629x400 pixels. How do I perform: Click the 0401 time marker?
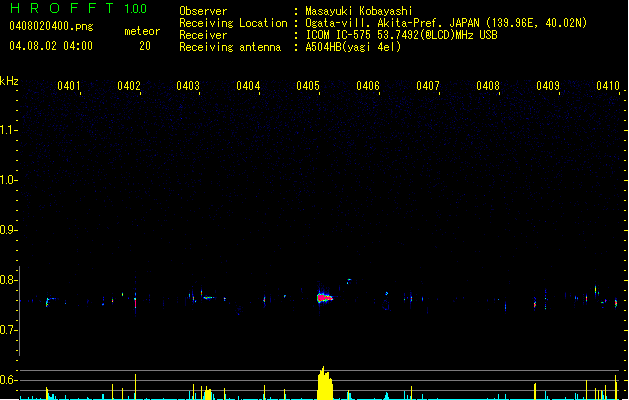click(69, 85)
